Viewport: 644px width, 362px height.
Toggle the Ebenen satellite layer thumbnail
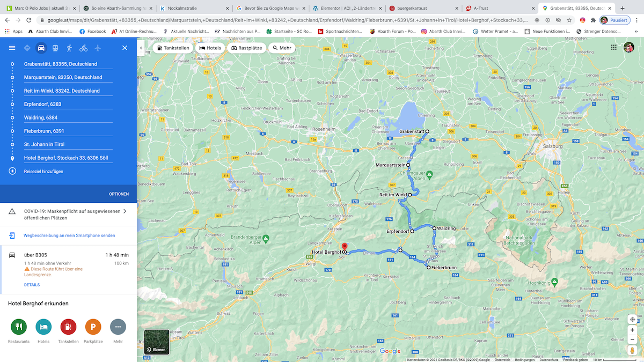(x=157, y=342)
